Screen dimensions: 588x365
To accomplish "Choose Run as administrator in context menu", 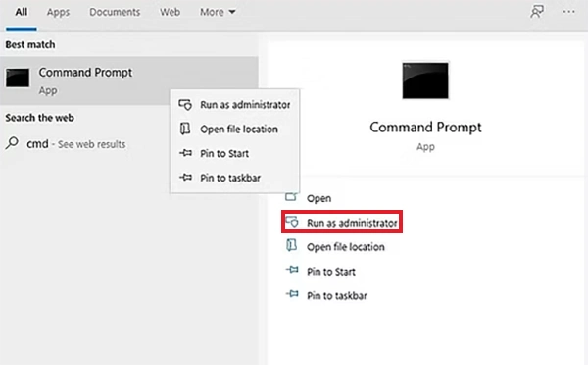I will pos(235,104).
